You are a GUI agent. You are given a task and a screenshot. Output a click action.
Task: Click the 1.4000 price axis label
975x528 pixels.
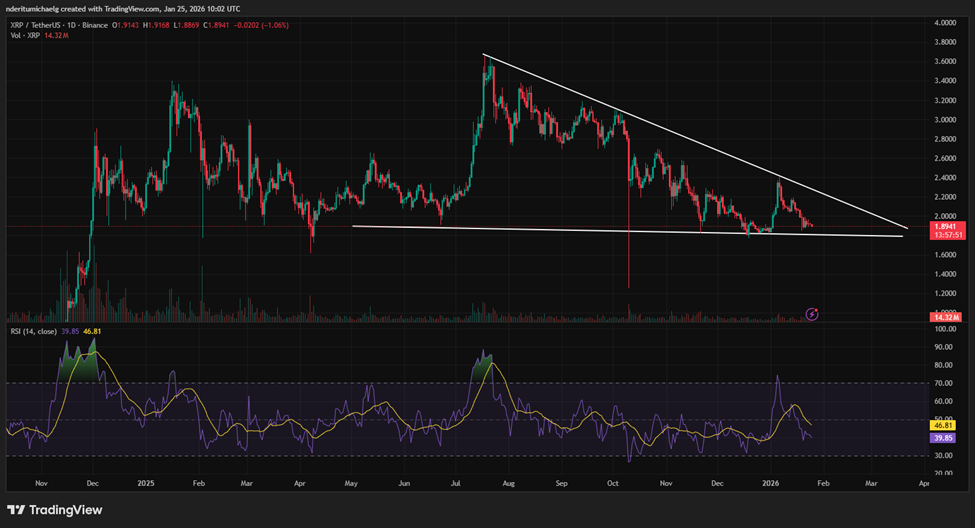tap(945, 274)
